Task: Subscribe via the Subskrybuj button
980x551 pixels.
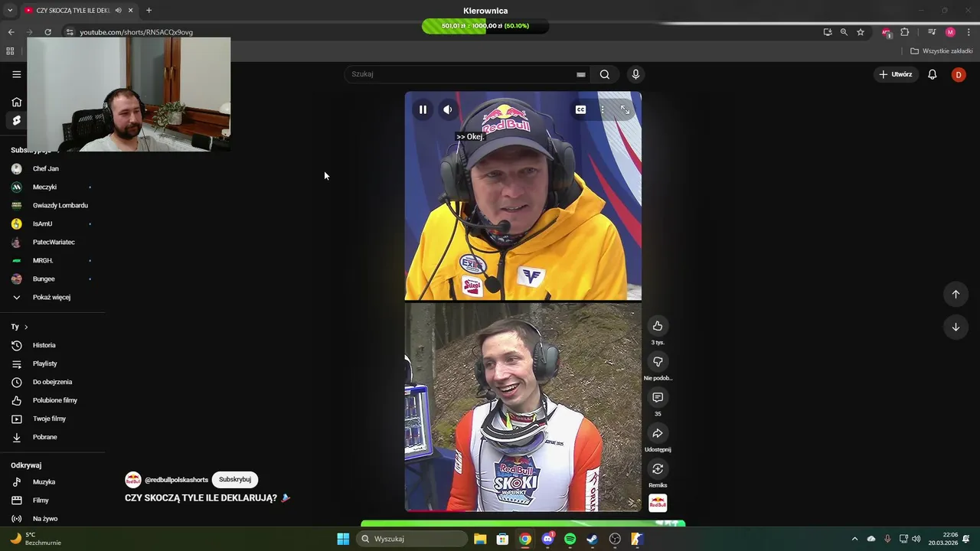Action: (235, 480)
